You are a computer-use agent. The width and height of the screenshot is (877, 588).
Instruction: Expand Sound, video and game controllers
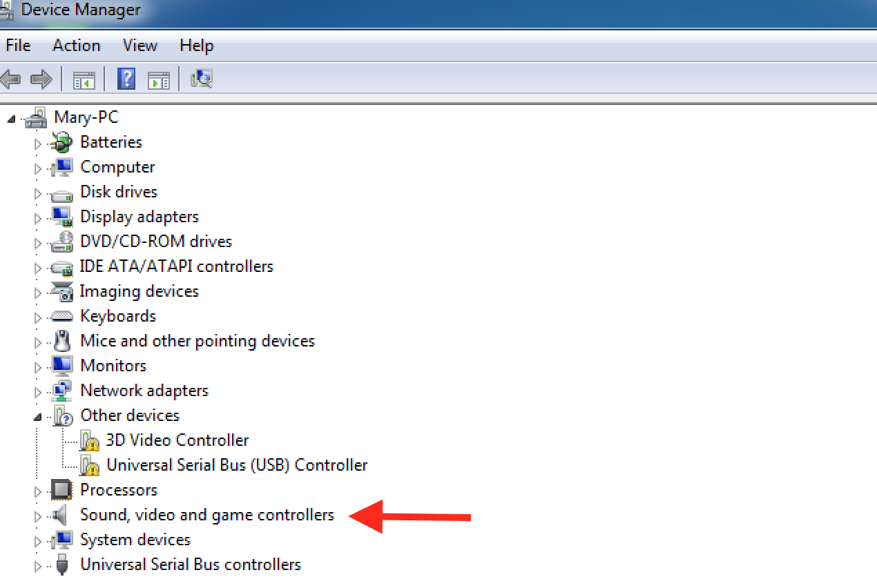coord(38,517)
